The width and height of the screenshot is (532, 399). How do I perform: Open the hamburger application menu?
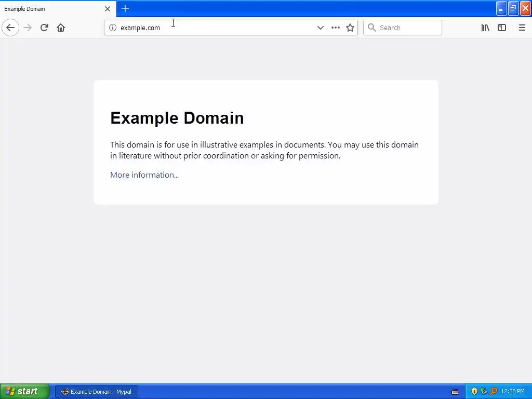tap(522, 28)
